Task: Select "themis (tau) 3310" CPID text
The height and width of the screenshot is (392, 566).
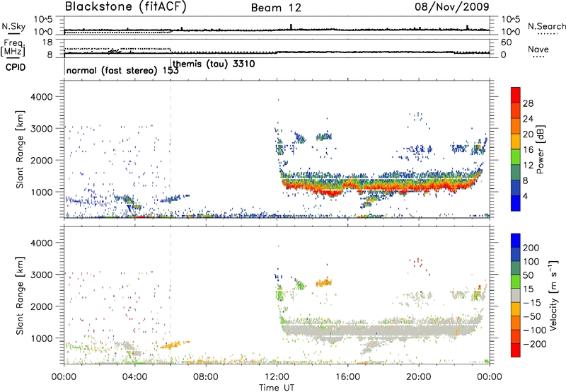Action: (x=214, y=64)
